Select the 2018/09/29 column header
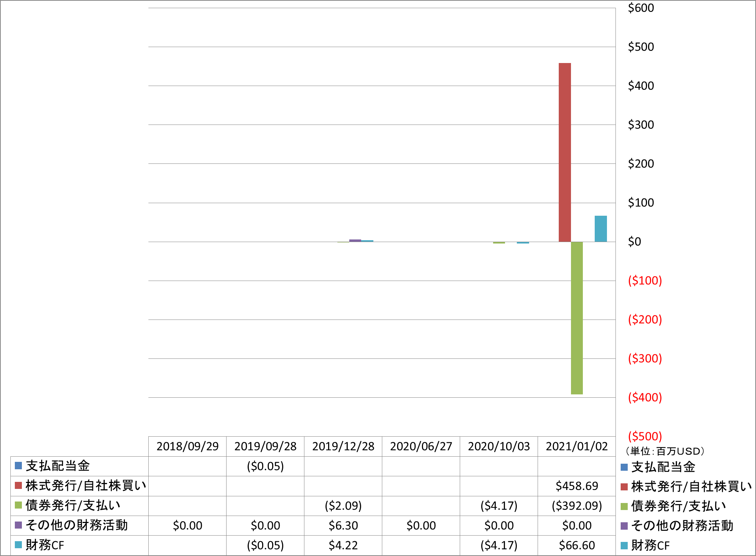 (x=188, y=446)
